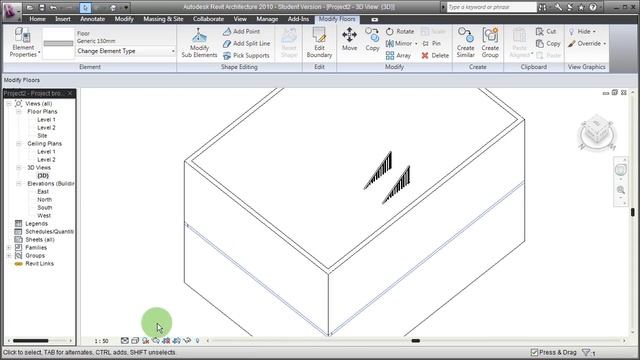The height and width of the screenshot is (360, 640).
Task: Select the Add Split Line tool
Action: 247,43
